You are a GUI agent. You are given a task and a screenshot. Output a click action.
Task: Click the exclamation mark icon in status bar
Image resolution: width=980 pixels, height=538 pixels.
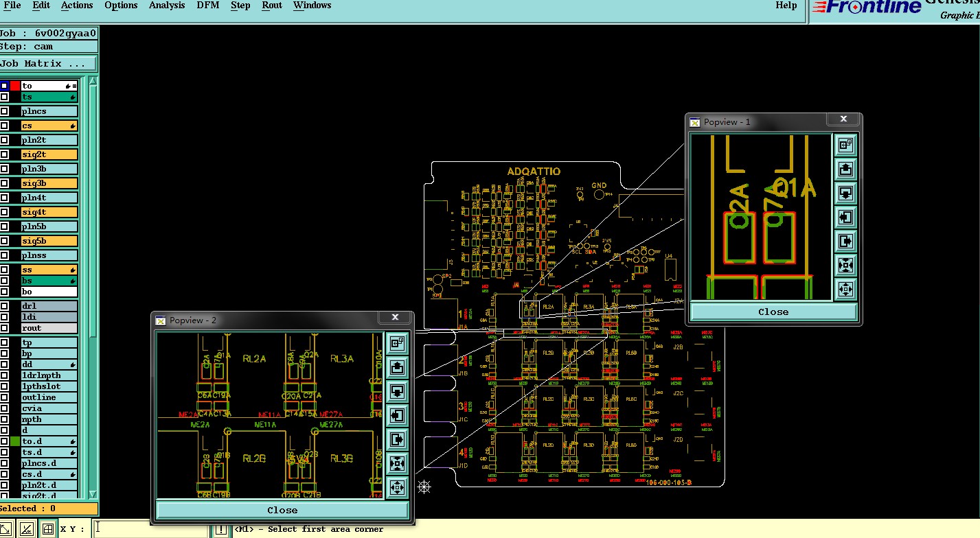[221, 530]
